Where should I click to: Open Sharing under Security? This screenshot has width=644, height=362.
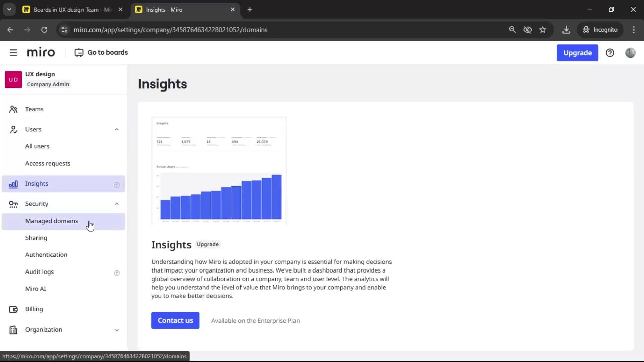coord(63,238)
